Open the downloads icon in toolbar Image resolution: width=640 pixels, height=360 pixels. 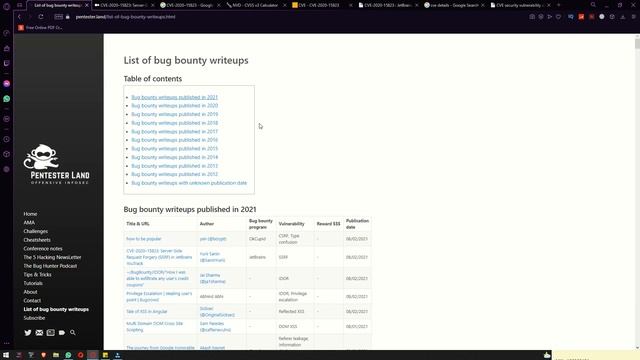point(623,17)
